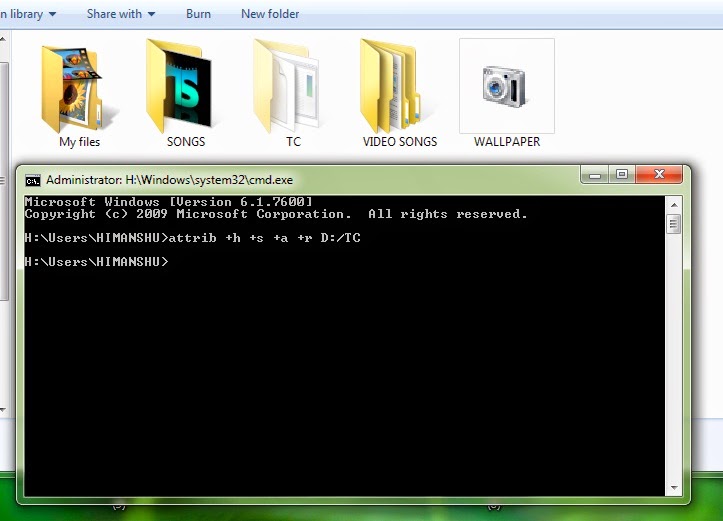This screenshot has width=723, height=521.
Task: Click the 'My files' folder label
Action: [x=79, y=142]
